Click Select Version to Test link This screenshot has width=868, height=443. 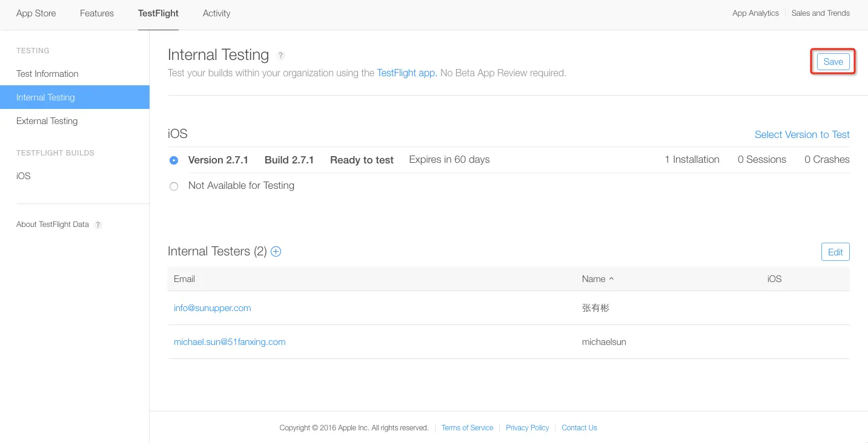tap(802, 135)
